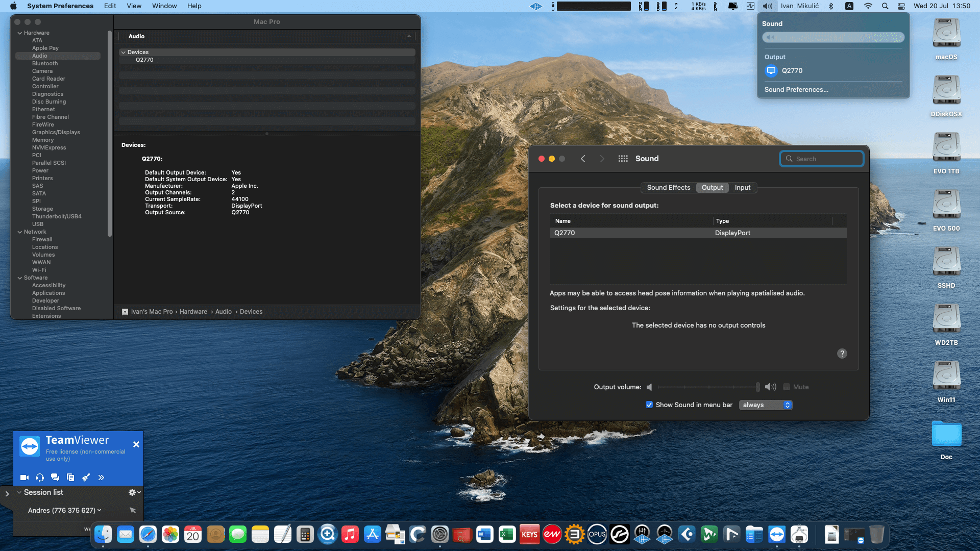Select Q2770 row in output device table
The image size is (980, 551).
pos(698,233)
